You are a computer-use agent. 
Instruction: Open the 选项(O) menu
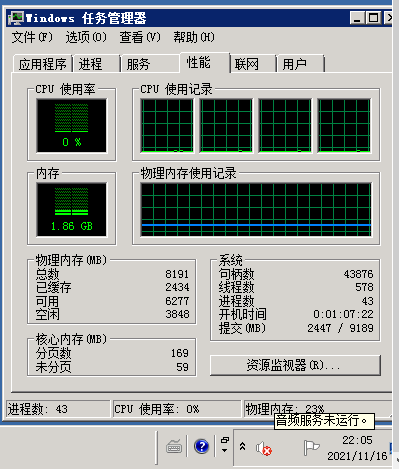coord(86,37)
